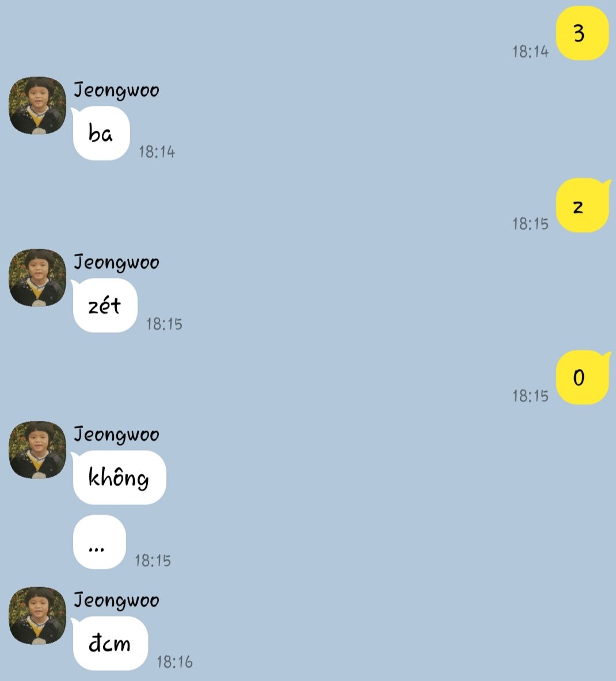
Task: Click the 18:16 timestamp next to 'đcm'
Action: [174, 662]
